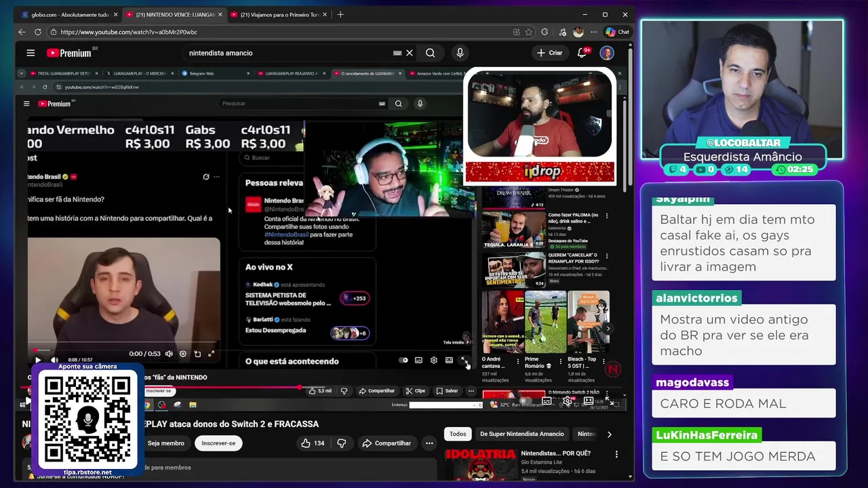Enter fullscreen on inner YouTube player
This screenshot has height=488, width=868.
465,360
